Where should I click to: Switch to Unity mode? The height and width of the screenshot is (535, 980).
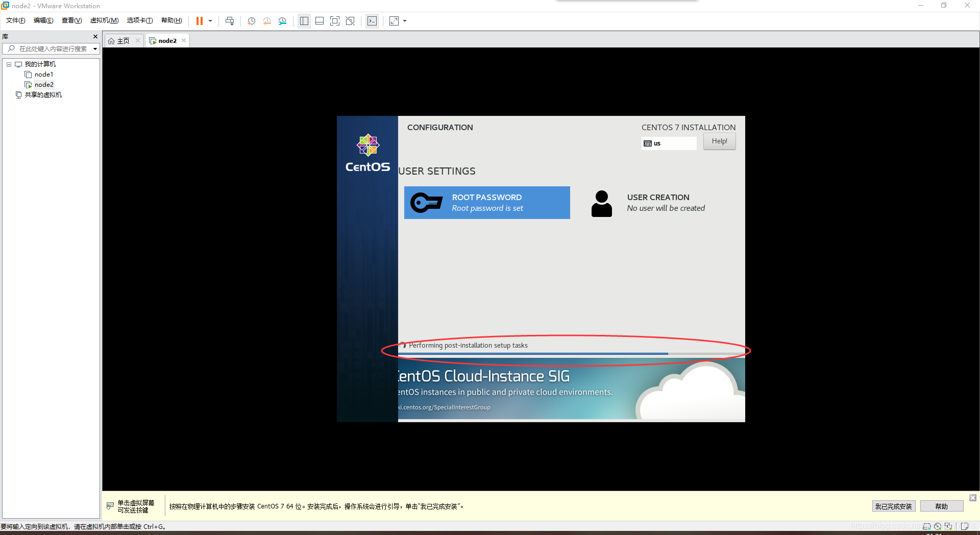(350, 21)
